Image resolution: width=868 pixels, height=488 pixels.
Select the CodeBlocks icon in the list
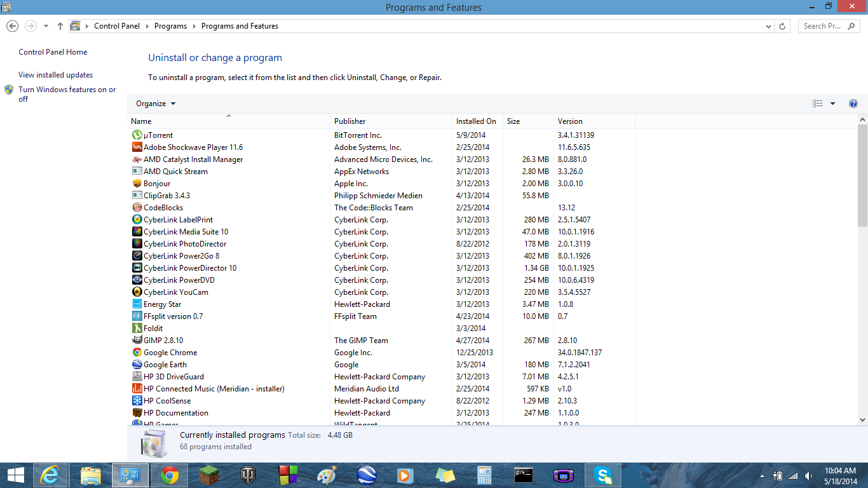click(x=137, y=207)
